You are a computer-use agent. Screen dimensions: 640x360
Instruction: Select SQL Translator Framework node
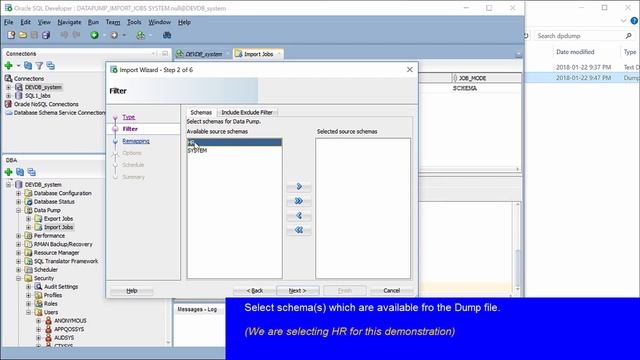pyautogui.click(x=66, y=261)
